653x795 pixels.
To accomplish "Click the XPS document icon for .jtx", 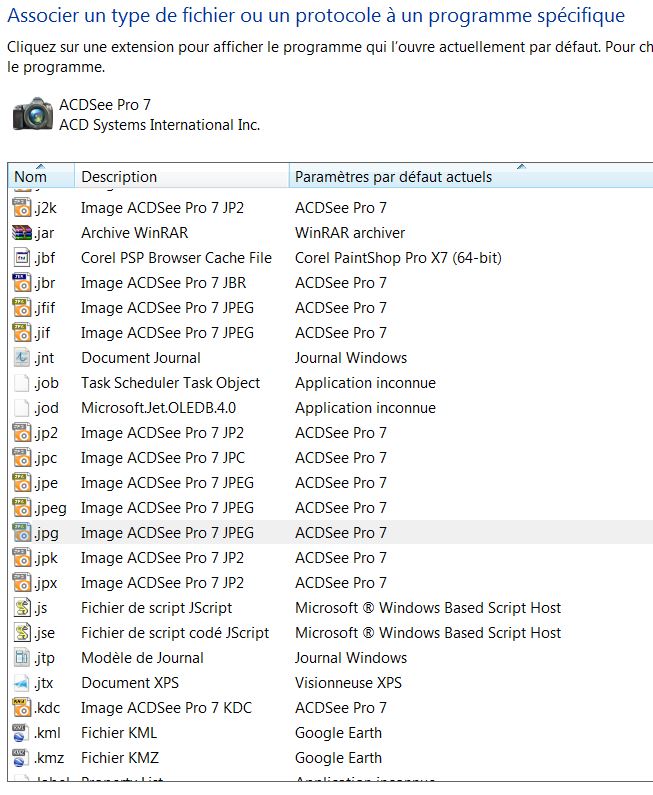I will [x=22, y=683].
